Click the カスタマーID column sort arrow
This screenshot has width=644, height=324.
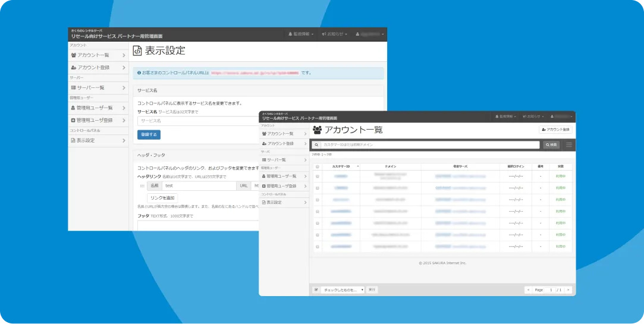click(x=358, y=166)
